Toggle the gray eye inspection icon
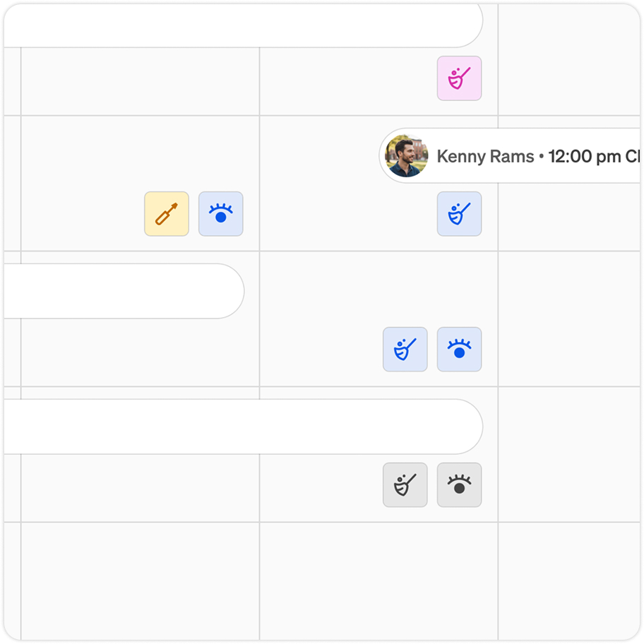This screenshot has width=644, height=644. (x=459, y=485)
